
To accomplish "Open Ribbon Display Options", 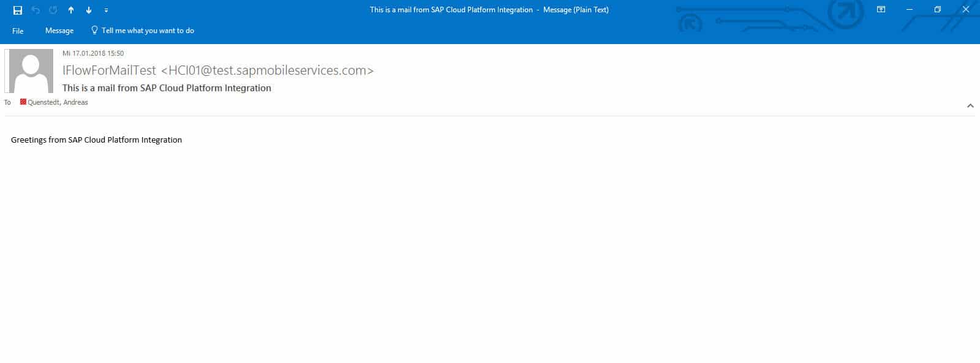I will 881,10.
